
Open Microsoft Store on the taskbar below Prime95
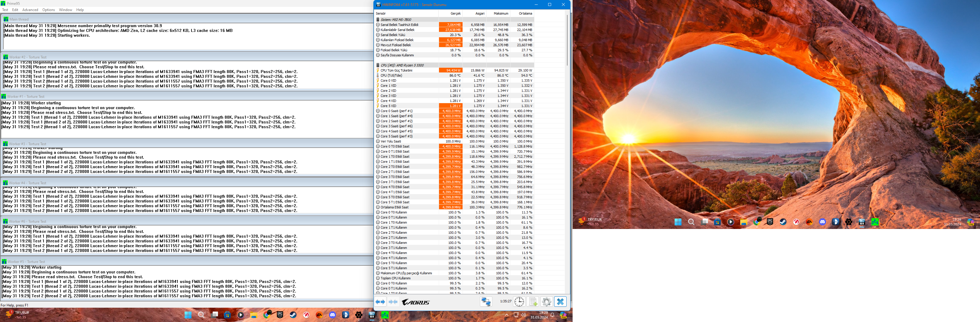point(228,315)
